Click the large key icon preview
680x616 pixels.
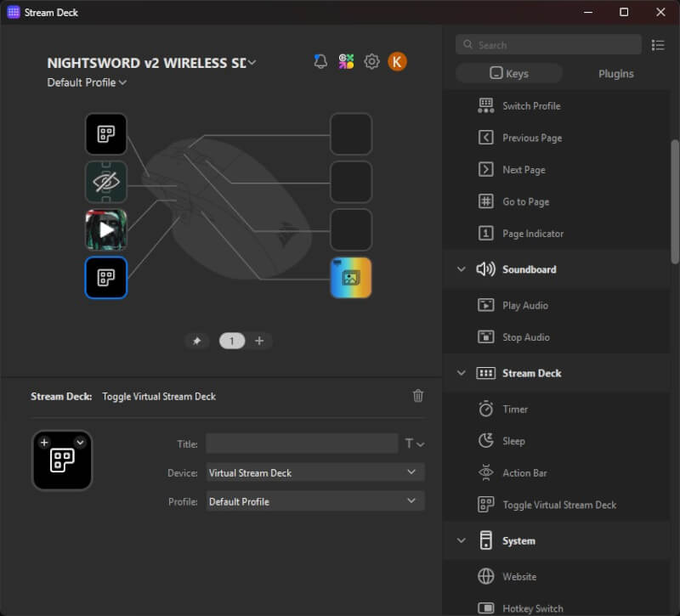[x=62, y=461]
